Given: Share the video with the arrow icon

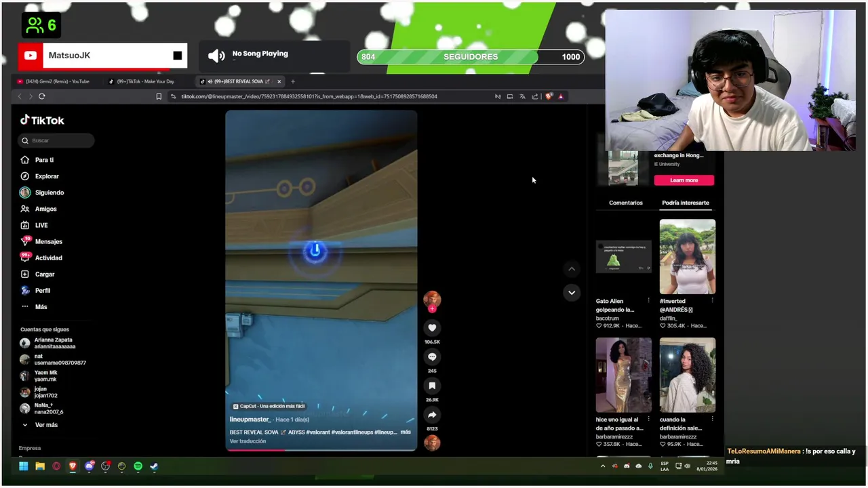Looking at the screenshot, I should pyautogui.click(x=432, y=415).
